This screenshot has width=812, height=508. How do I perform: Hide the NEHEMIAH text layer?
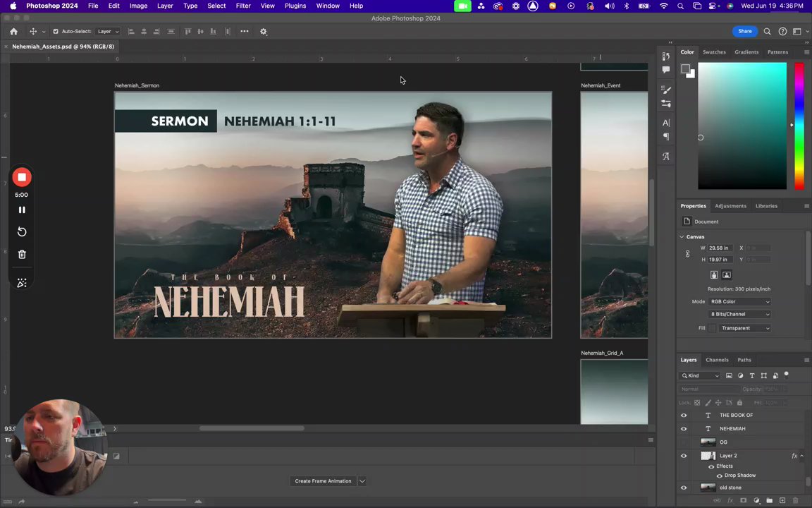pos(683,428)
